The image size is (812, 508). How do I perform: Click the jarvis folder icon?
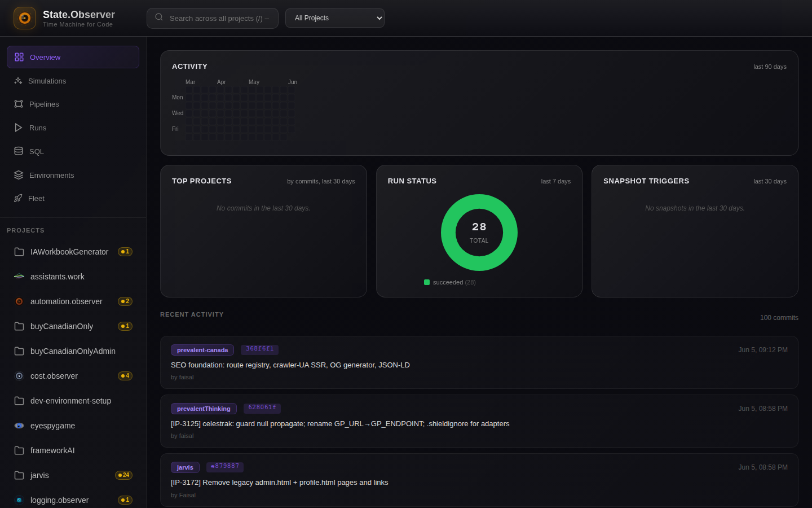pyautogui.click(x=19, y=475)
